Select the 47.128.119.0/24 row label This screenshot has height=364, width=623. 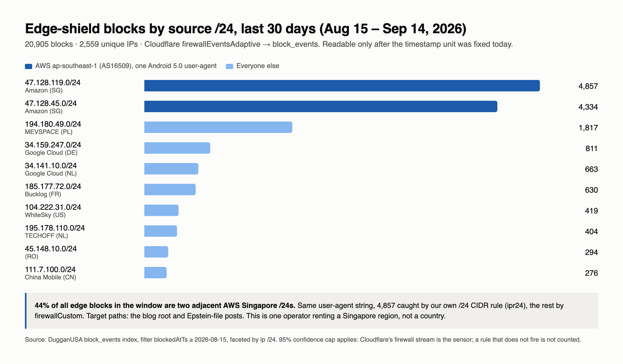(53, 83)
